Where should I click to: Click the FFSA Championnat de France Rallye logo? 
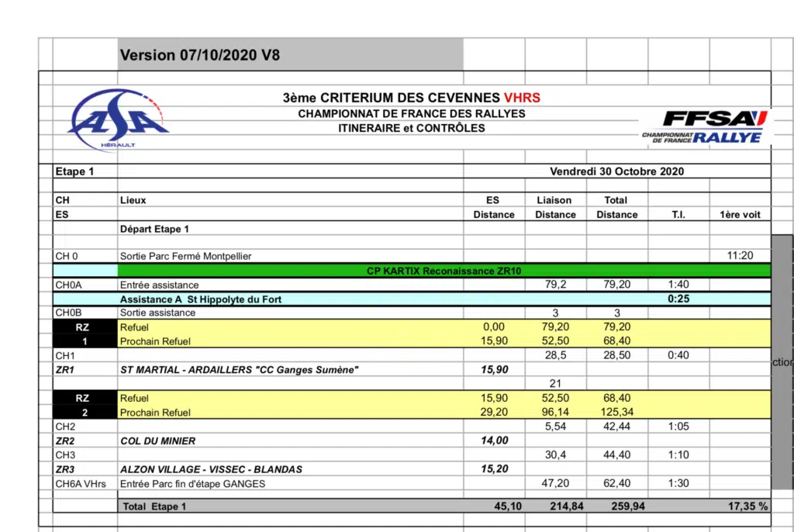(x=704, y=127)
